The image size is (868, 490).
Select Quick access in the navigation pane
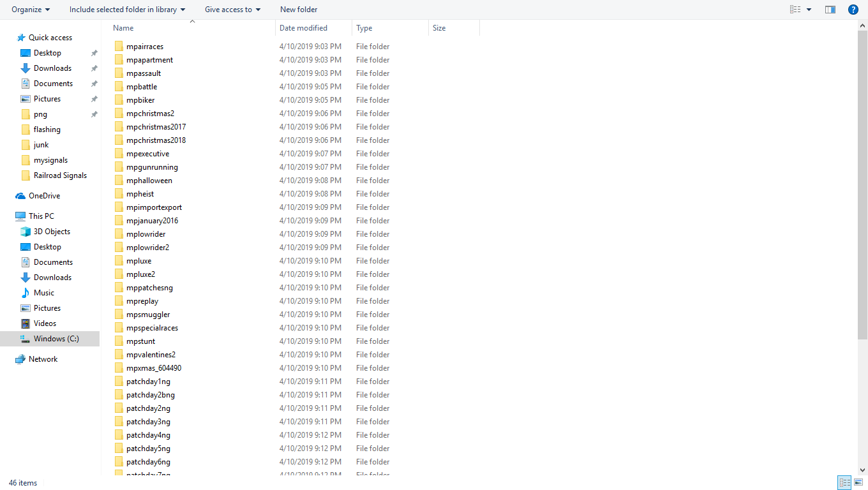(x=50, y=38)
